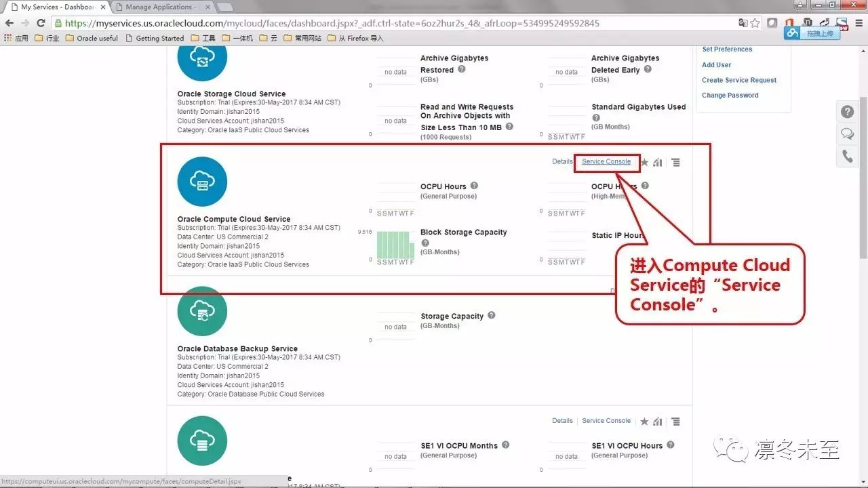868x488 pixels.
Task: Open the 工具 bookmarks folder
Action: [203, 38]
